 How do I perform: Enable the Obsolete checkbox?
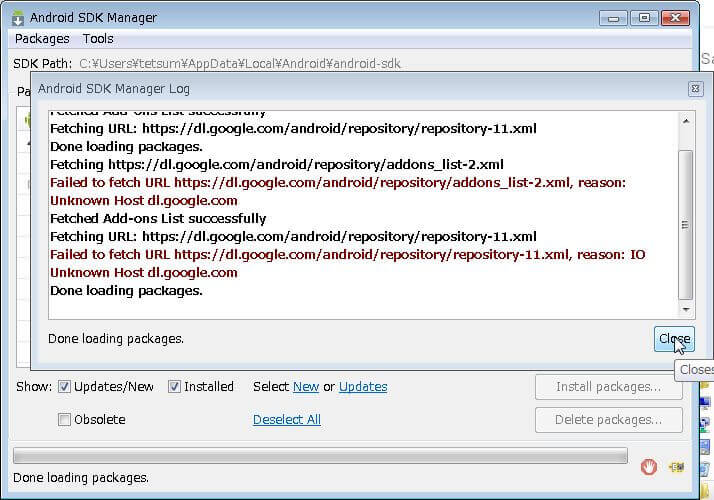[64, 420]
